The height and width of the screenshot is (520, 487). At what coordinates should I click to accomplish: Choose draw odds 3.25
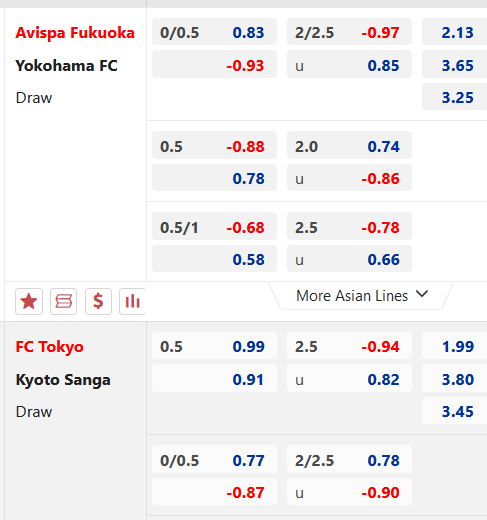[455, 97]
